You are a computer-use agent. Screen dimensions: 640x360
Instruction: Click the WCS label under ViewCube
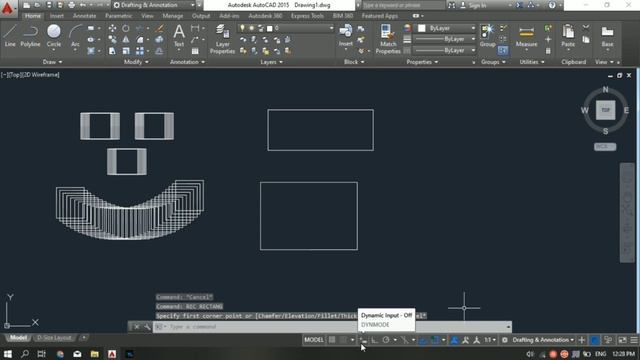click(605, 147)
